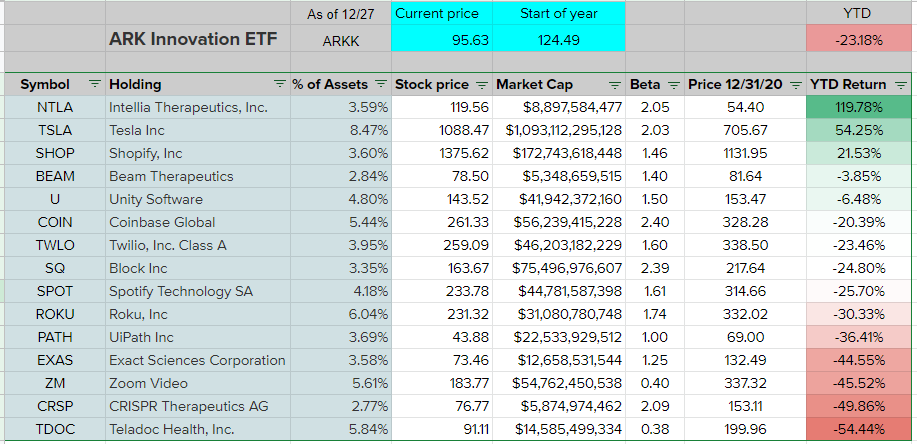Click the YTD Return filter icon
The image size is (917, 444).
(x=901, y=85)
